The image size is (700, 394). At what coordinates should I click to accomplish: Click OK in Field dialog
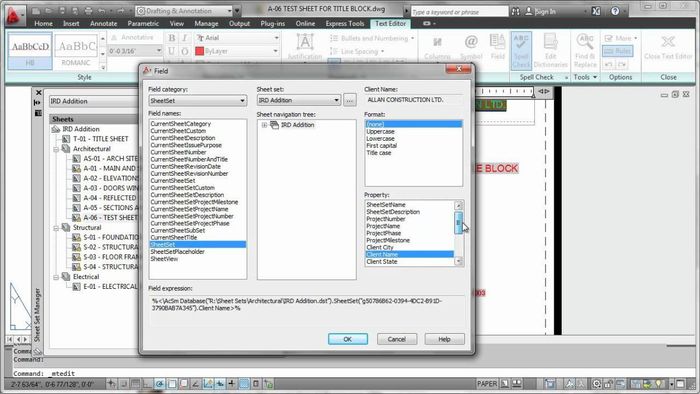(348, 340)
